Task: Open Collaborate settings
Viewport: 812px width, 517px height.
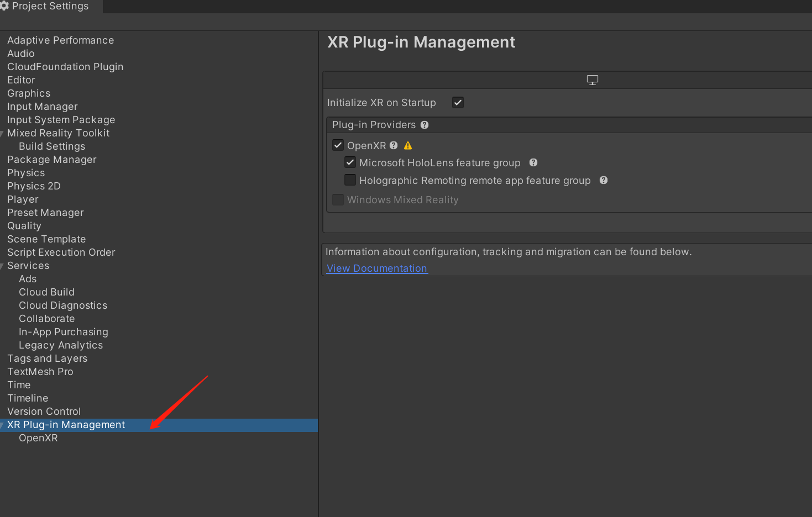Action: click(x=47, y=319)
